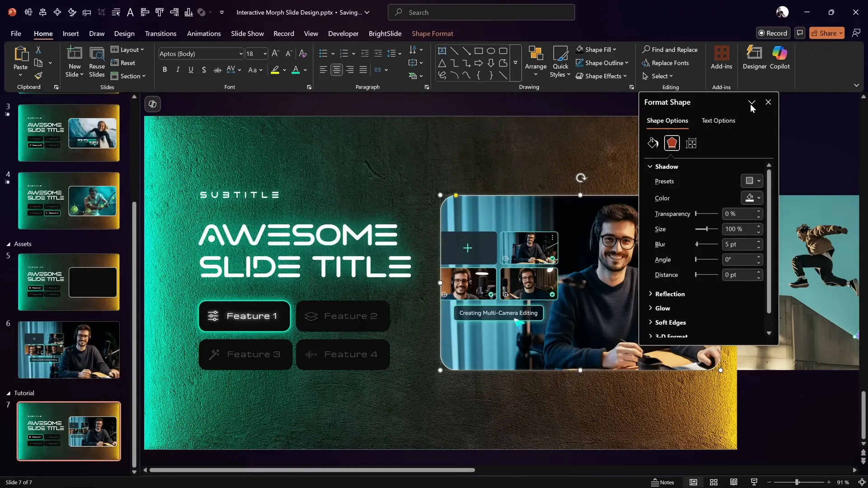Open Quick Styles gallery
Screen dimensions: 868x488
point(560,61)
